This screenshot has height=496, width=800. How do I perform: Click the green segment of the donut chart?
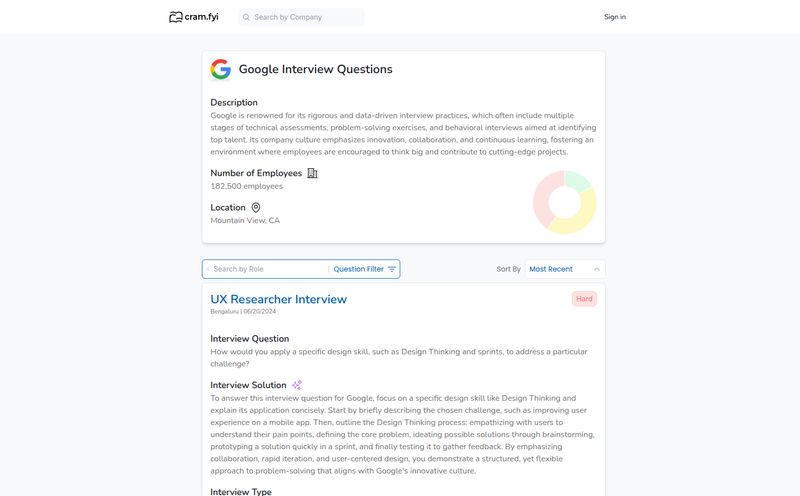[x=577, y=180]
